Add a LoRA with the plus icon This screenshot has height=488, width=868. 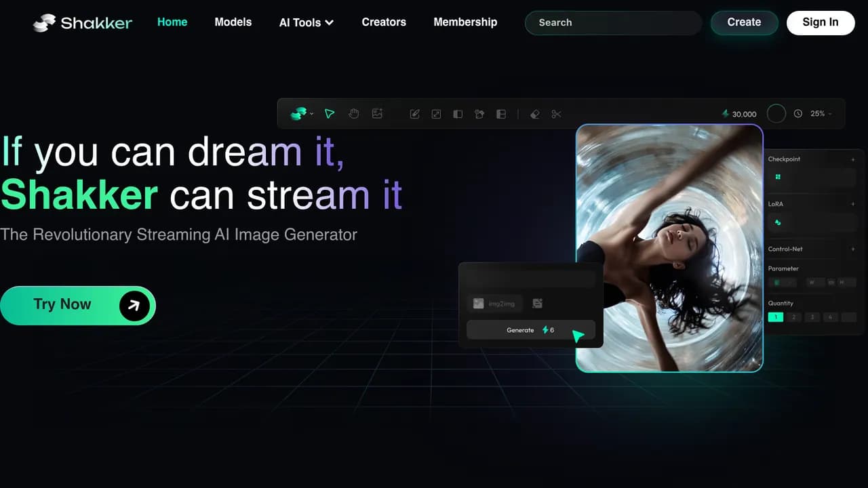(x=853, y=204)
